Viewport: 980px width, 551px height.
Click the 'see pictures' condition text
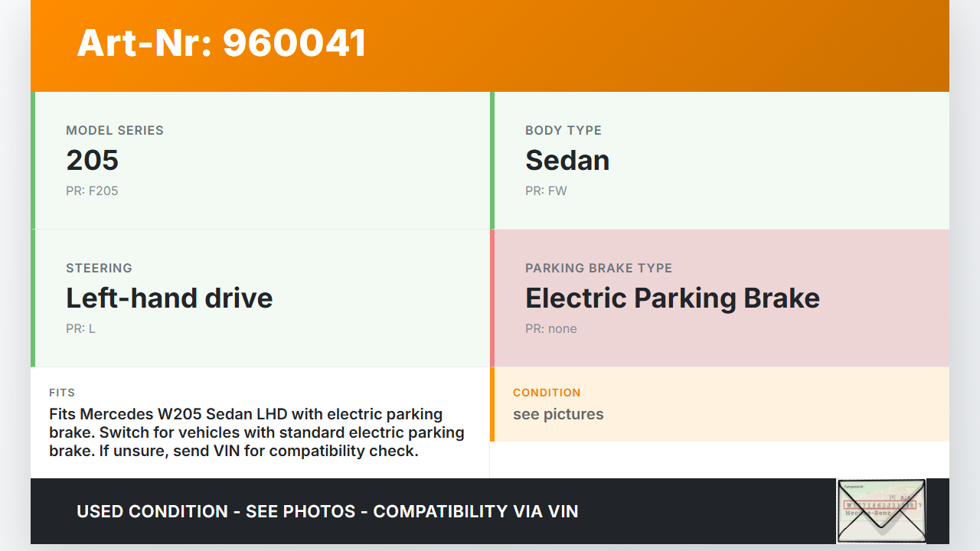pos(558,415)
